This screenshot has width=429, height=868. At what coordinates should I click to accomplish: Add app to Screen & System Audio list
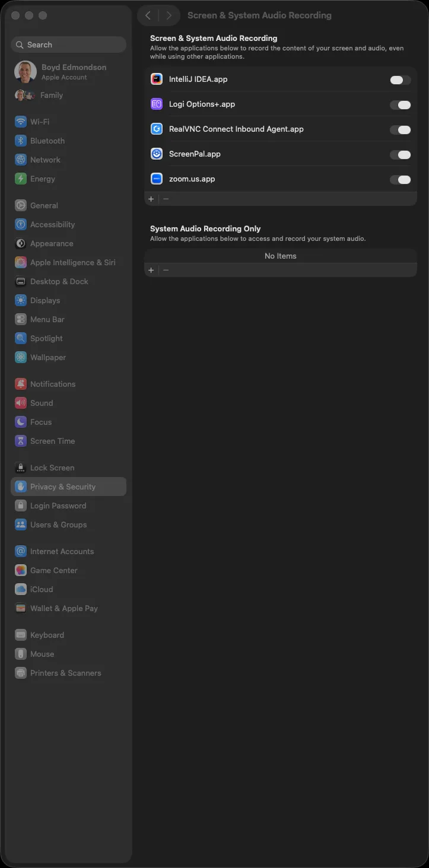(151, 199)
